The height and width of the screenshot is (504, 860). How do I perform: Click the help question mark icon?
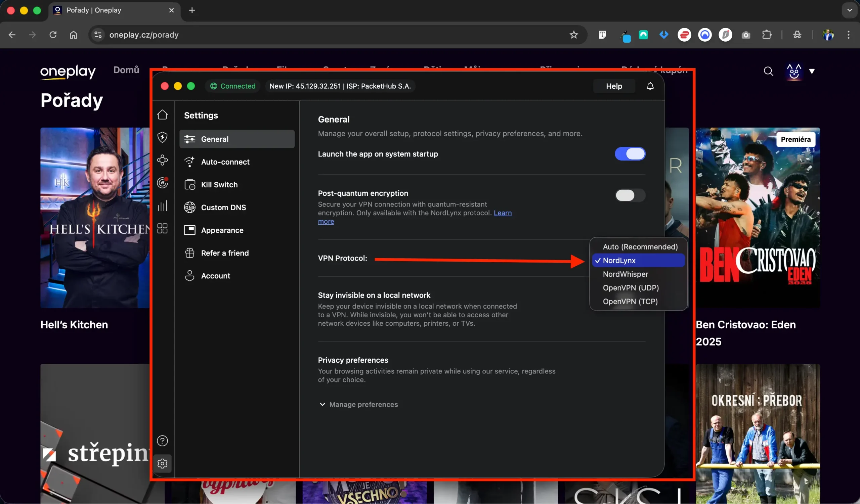(162, 441)
